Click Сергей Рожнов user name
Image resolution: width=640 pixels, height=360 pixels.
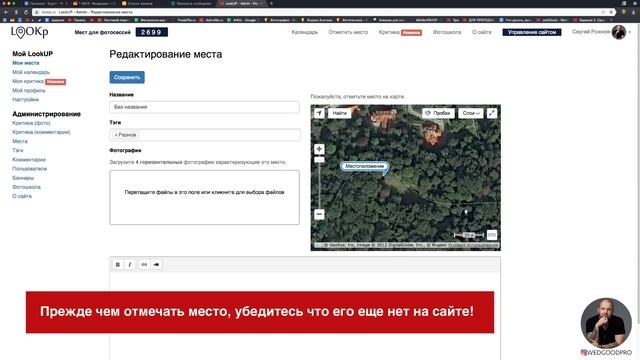(591, 32)
